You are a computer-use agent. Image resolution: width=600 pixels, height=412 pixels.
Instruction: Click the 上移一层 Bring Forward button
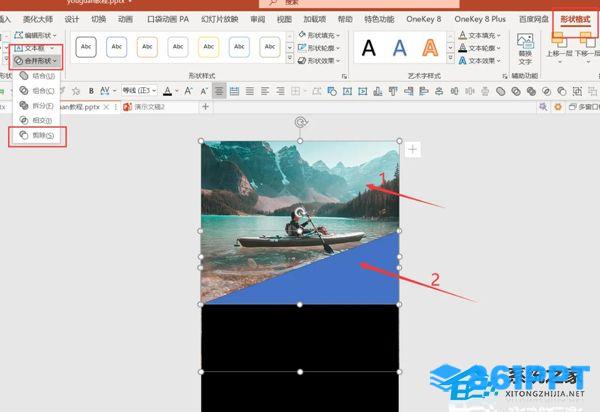point(559,48)
